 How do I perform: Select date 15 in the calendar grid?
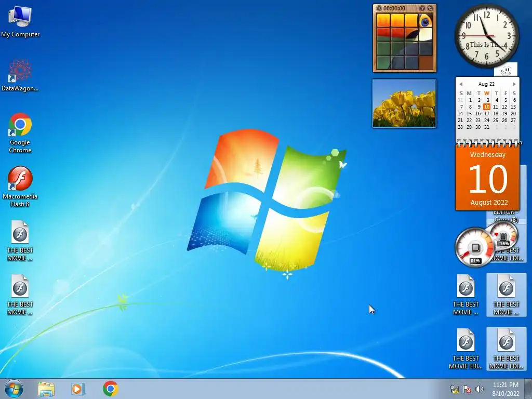point(469,113)
